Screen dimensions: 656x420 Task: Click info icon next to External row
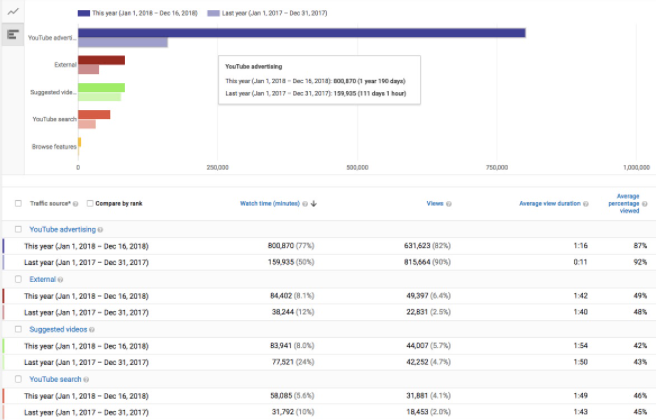tap(60, 279)
